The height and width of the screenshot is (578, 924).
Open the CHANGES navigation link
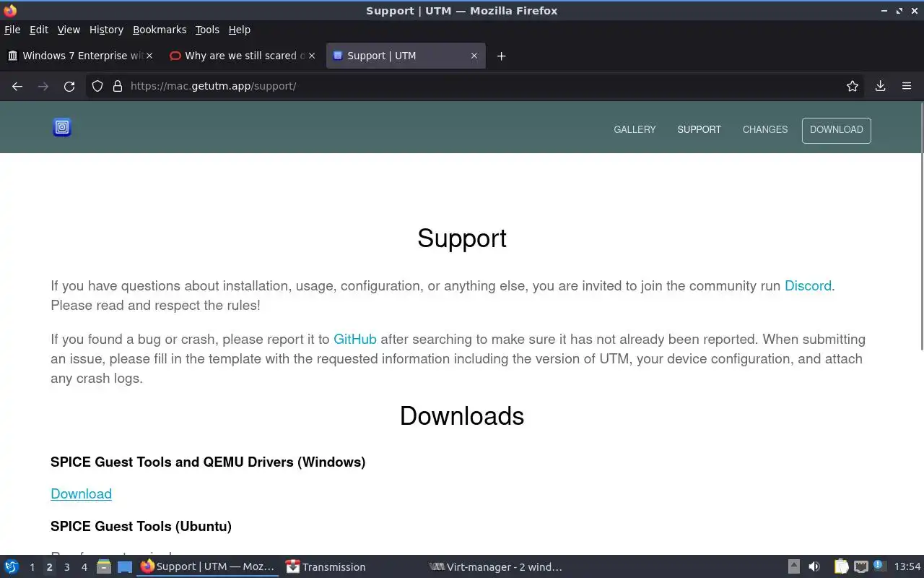(x=765, y=130)
